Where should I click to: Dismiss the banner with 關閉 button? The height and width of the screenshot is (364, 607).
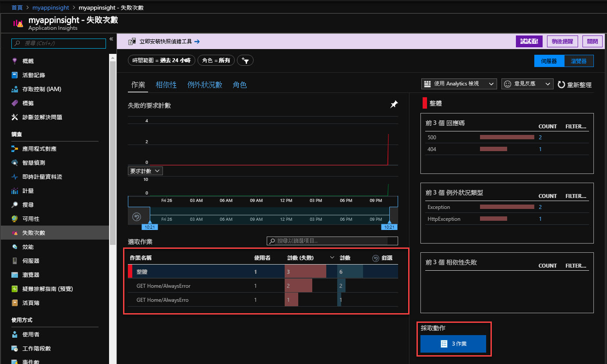[593, 42]
